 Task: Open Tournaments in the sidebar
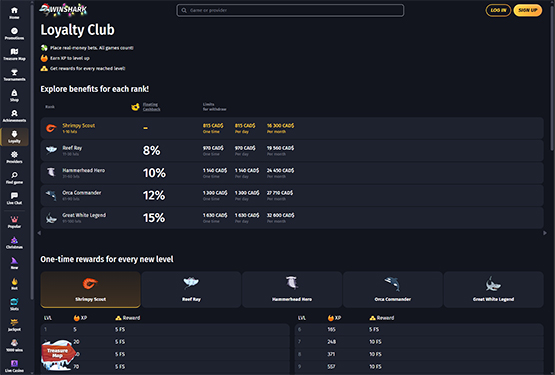14,75
